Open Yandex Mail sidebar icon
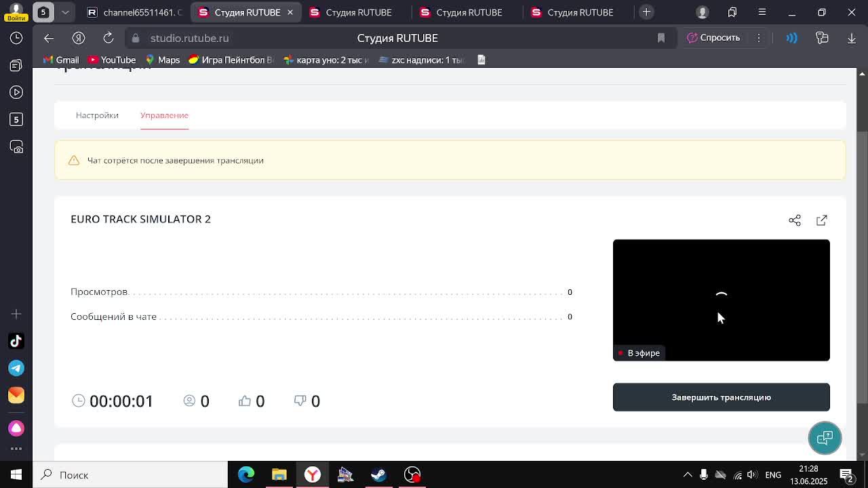This screenshot has width=868, height=488. 16,395
